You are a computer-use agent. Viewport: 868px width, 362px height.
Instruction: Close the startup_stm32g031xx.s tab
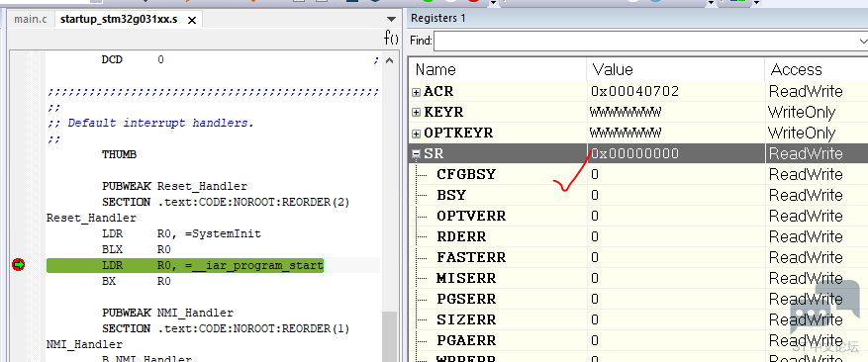192,20
